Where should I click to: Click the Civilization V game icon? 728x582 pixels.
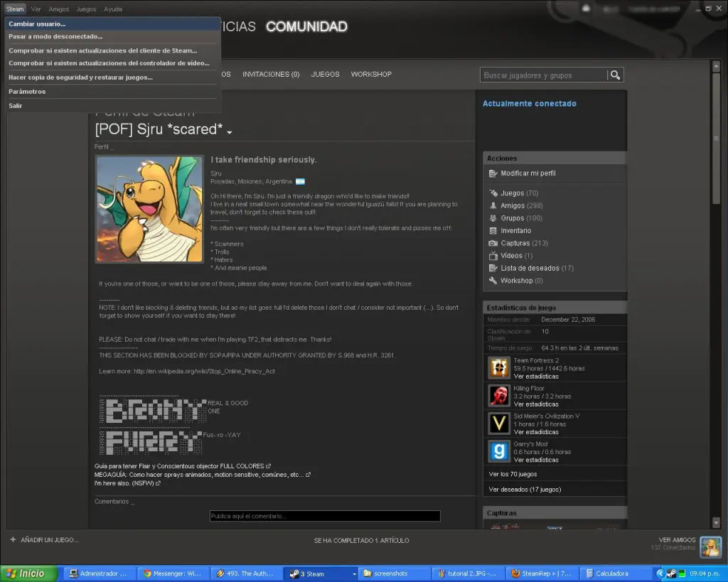(499, 424)
